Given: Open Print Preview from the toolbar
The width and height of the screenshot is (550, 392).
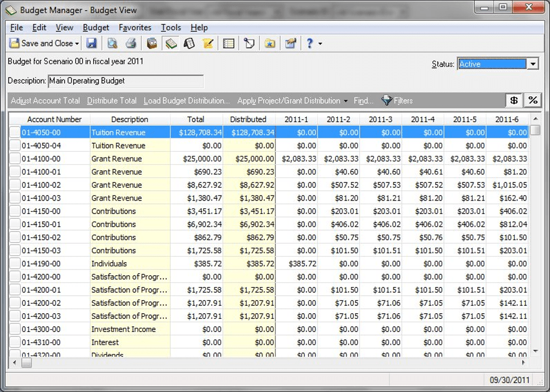Looking at the screenshot, I should tap(112, 44).
